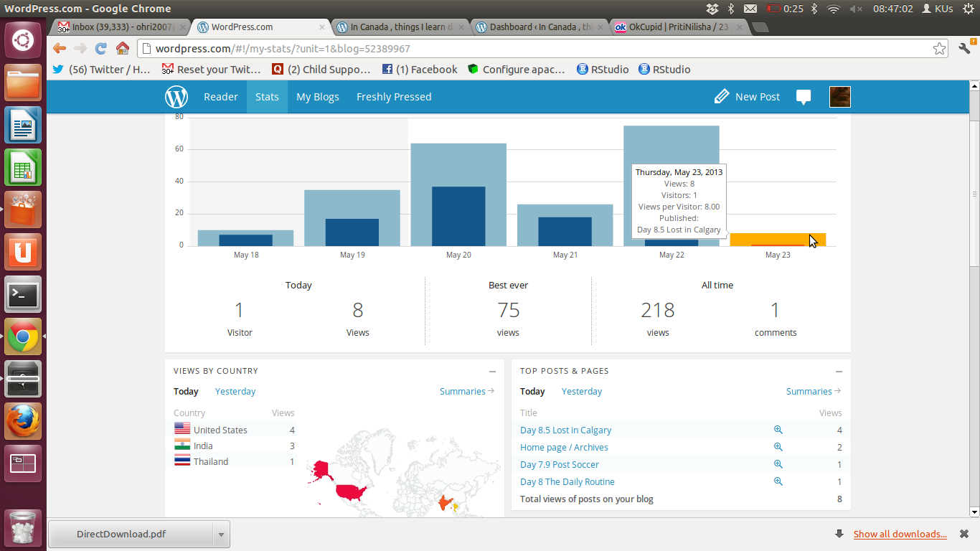Select Today in Top Posts & Pages
The image size is (980, 551).
(x=532, y=392)
